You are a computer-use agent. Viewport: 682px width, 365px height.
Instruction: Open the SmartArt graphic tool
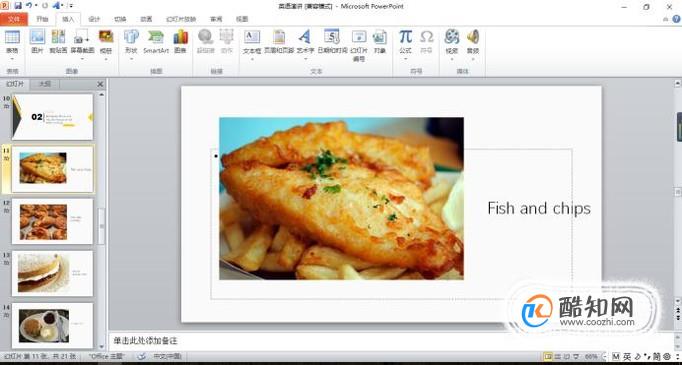pos(156,42)
